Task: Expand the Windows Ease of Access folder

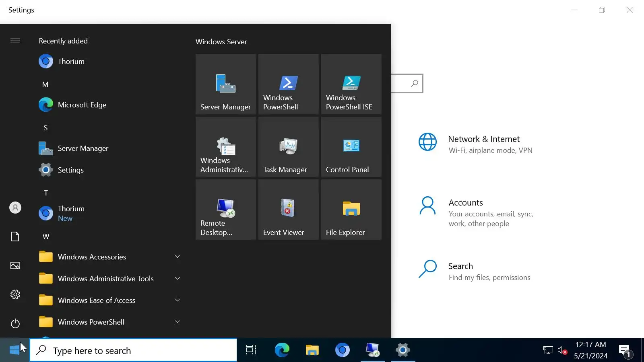Action: [x=109, y=300]
